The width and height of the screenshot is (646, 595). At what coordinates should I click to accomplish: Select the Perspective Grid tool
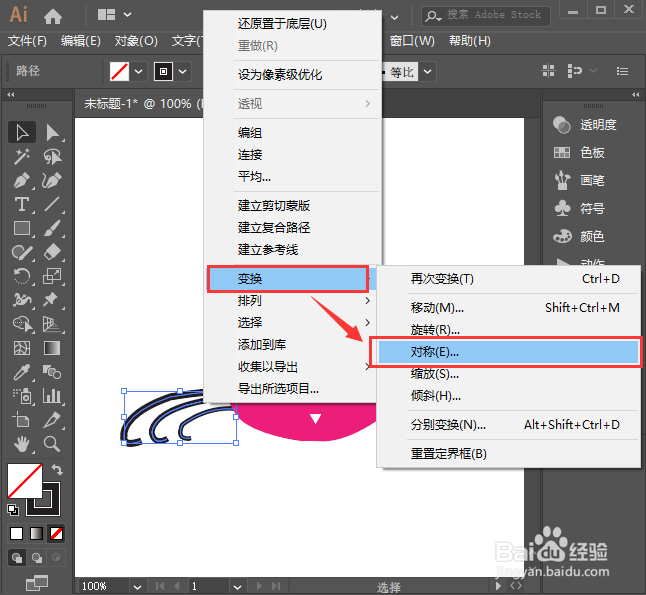(52, 324)
